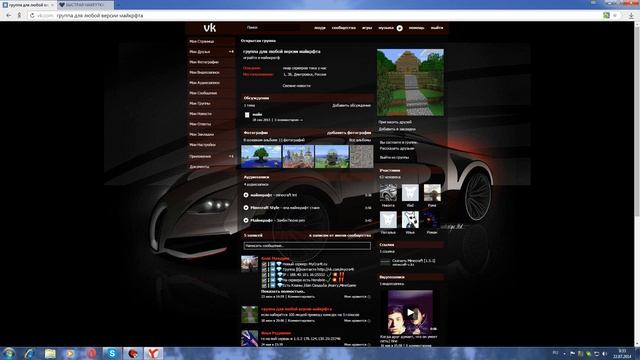This screenshot has width=640, height=360.
Task: Click Выйти из группы link
Action: 394,157
